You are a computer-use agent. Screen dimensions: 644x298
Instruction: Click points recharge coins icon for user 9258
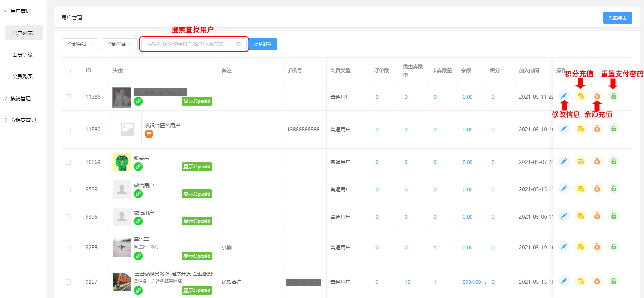coord(581,247)
